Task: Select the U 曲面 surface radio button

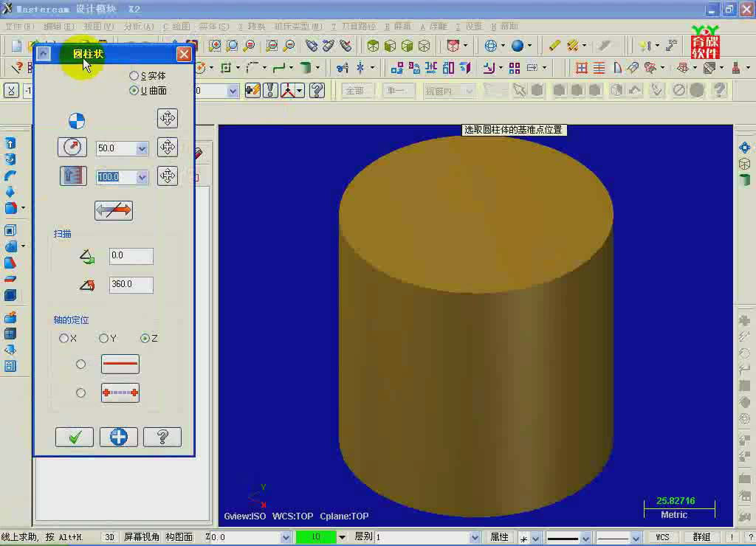Action: click(134, 90)
